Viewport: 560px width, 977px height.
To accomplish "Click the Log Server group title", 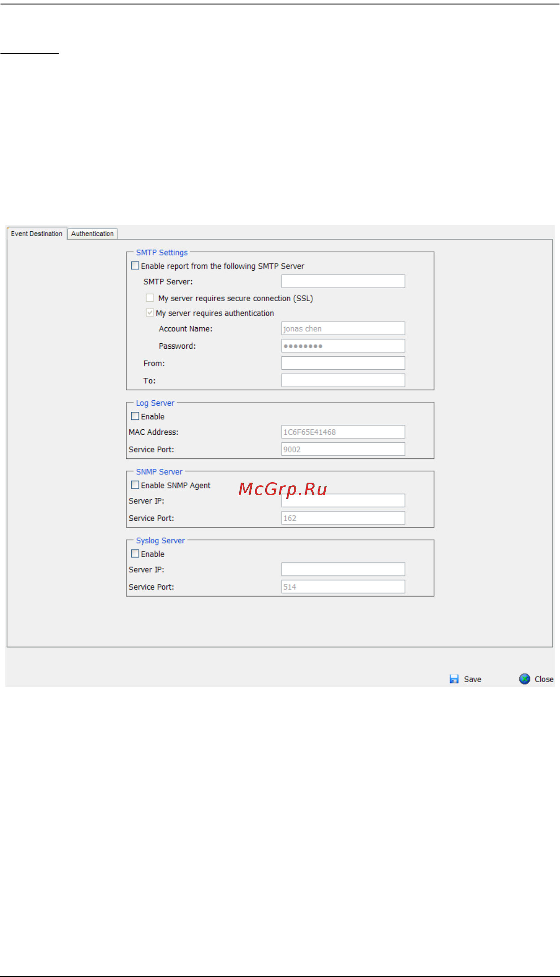I will (x=155, y=403).
